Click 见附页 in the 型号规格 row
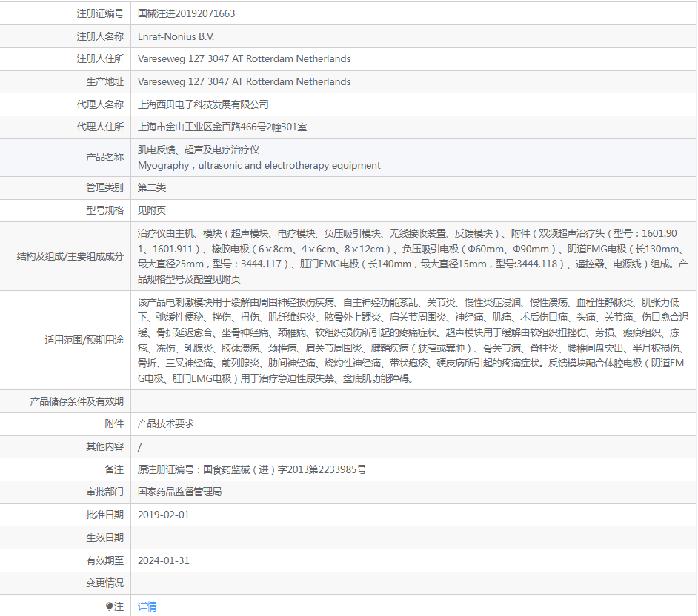Viewport: 698px width, 616px height. click(x=152, y=210)
